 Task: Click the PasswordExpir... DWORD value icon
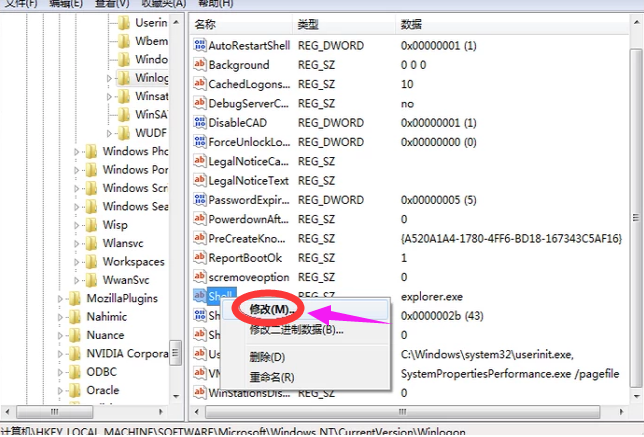coord(199,200)
